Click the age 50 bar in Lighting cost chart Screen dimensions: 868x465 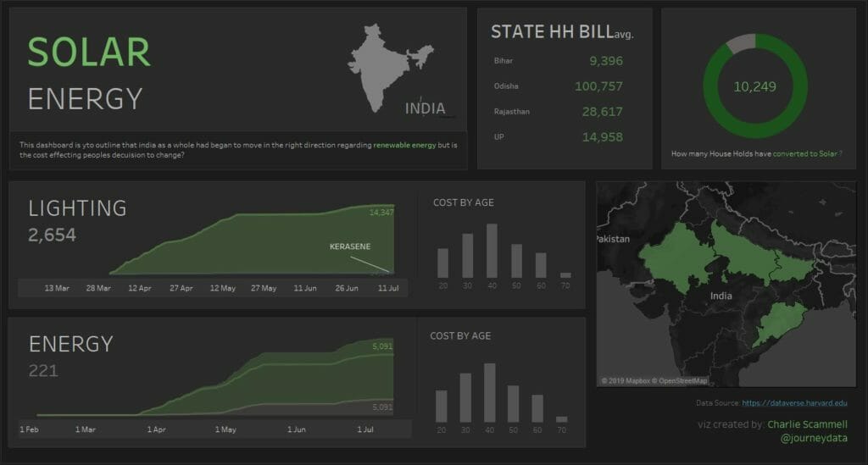click(x=516, y=261)
